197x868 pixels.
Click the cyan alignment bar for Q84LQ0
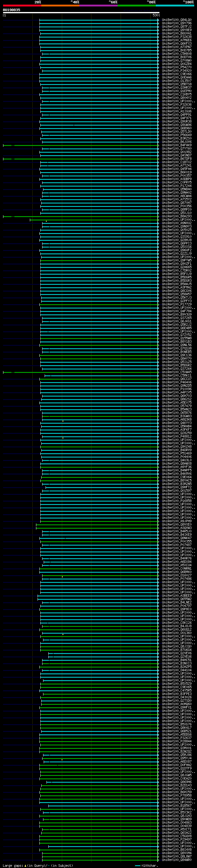coord(99,20)
